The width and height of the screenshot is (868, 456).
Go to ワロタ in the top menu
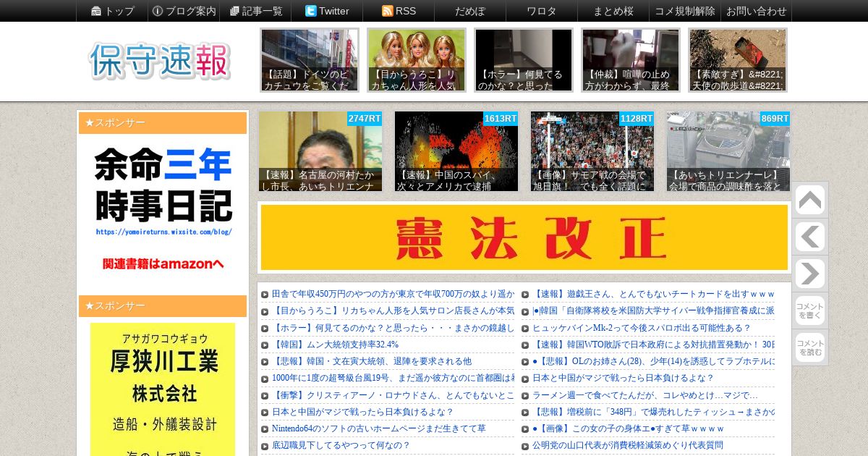pos(542,11)
